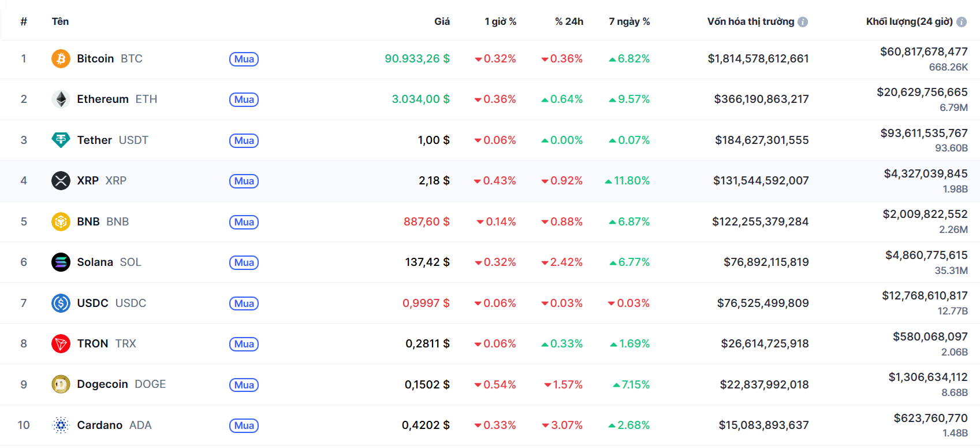Click the TRON logo icon
The image size is (980, 448).
point(61,343)
